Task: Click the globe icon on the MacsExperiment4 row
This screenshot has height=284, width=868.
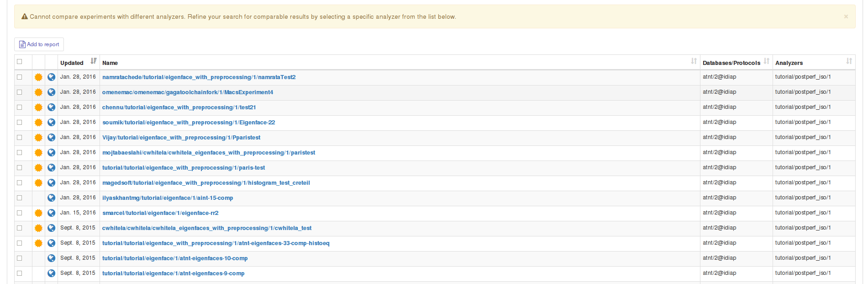Action: point(52,92)
